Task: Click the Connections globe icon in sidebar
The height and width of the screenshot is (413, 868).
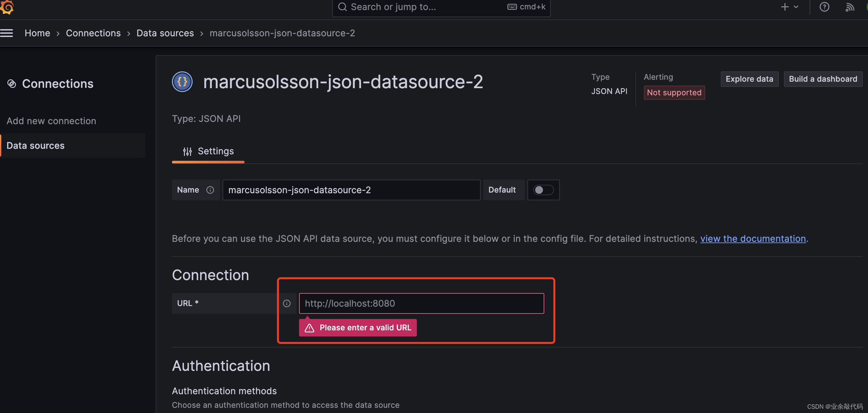Action: pos(11,83)
